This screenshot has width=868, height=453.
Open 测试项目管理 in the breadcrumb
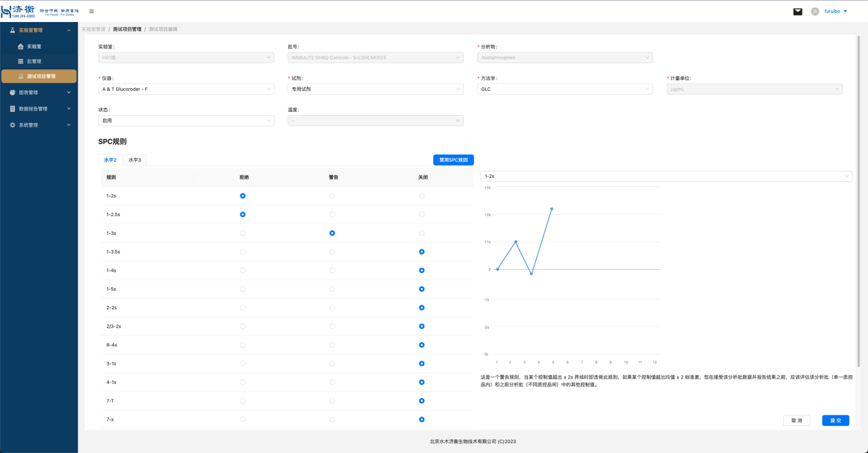[x=127, y=29]
